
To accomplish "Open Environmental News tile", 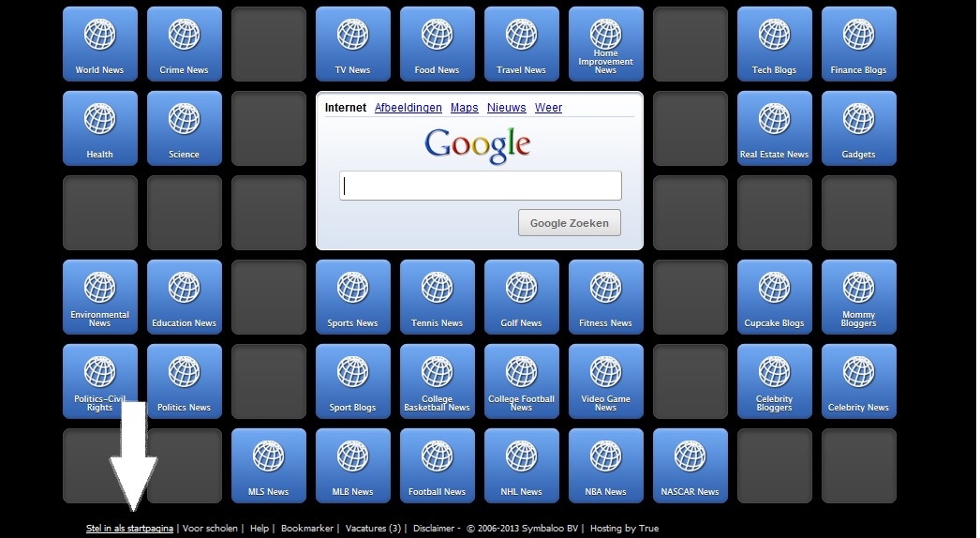I will click(x=100, y=297).
